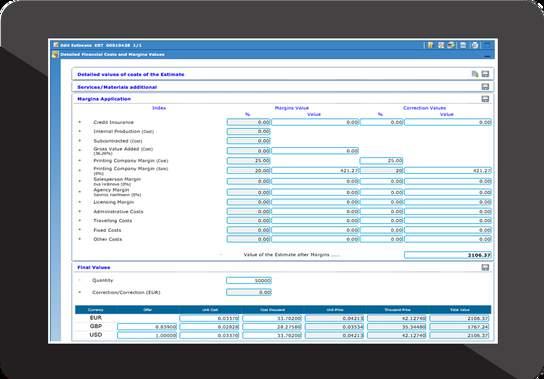
Task: Click the USD offer rate 1.00000 field
Action: click(x=147, y=335)
